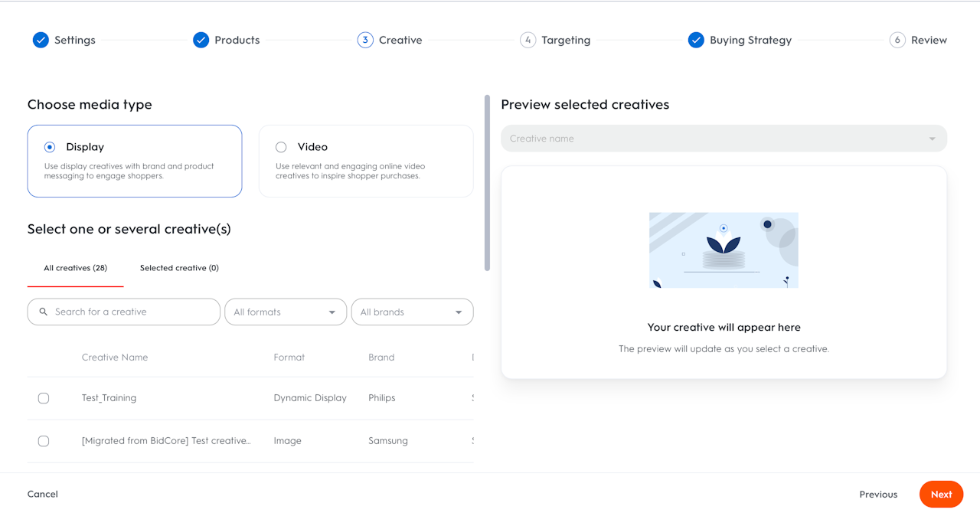Select the Video media type radio button
The image size is (980, 516).
tap(281, 147)
